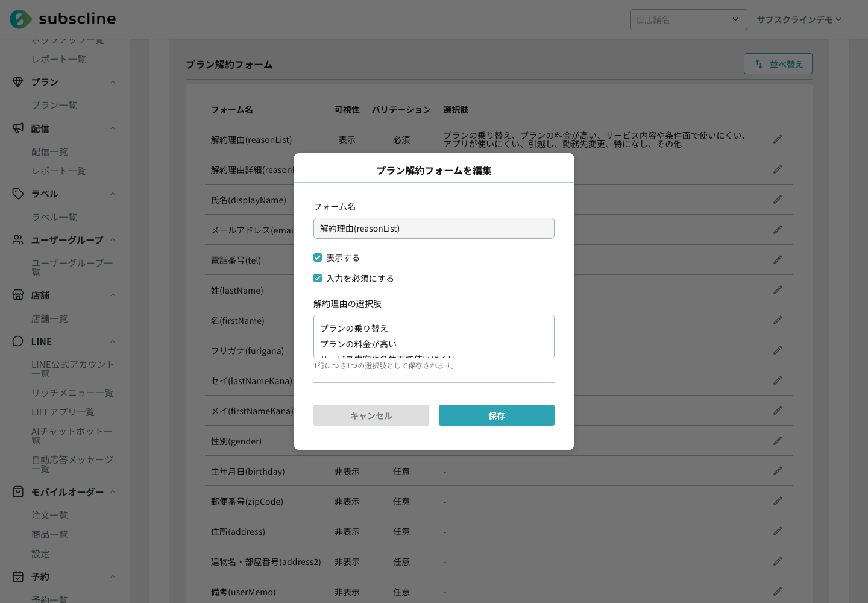Open 設定 under モバイルオーダー

tap(40, 554)
